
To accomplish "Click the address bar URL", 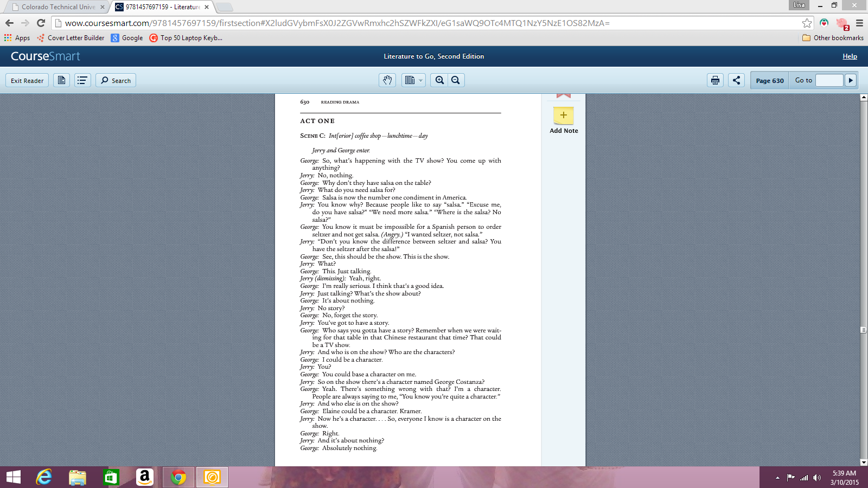I will click(x=337, y=23).
